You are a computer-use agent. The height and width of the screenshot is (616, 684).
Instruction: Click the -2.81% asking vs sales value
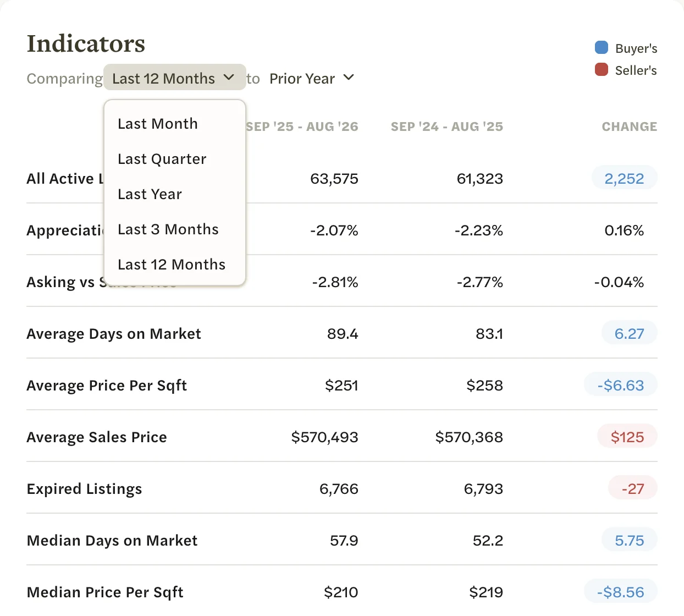click(335, 282)
